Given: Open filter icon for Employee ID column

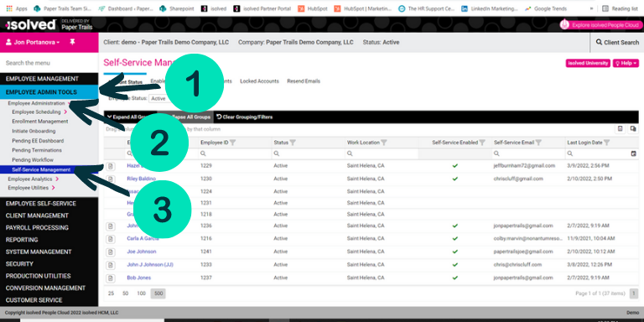Looking at the screenshot, I should coord(232,143).
